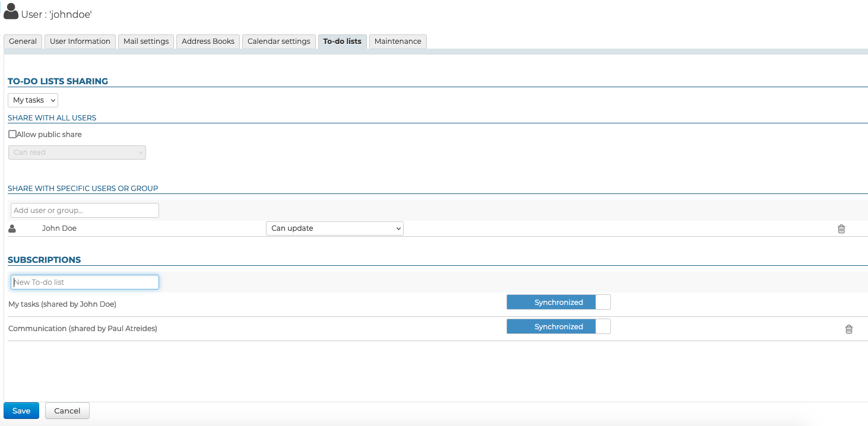Go to the Mail settings tab

pyautogui.click(x=146, y=42)
